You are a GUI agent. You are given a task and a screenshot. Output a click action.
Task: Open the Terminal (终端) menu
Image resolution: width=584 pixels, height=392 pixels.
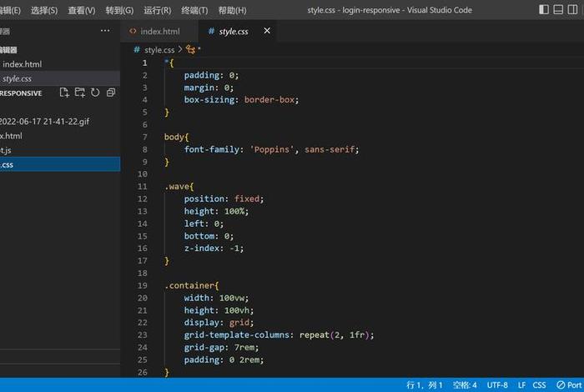[194, 10]
